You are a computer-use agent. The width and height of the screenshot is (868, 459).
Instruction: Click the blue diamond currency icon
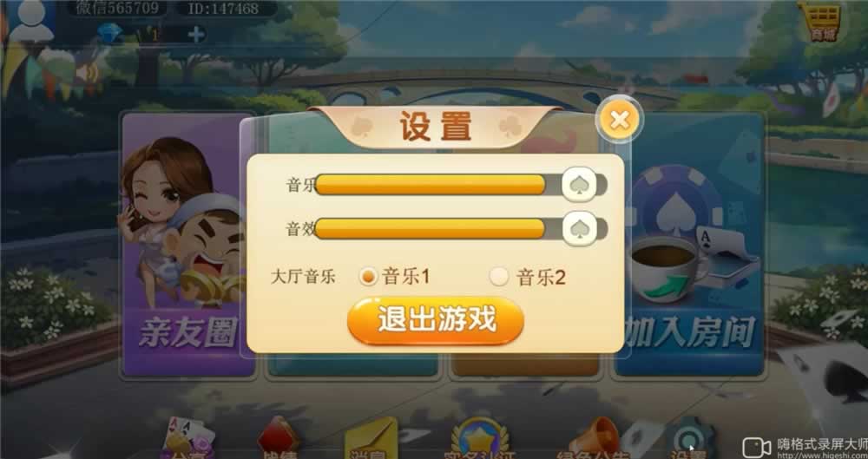110,34
